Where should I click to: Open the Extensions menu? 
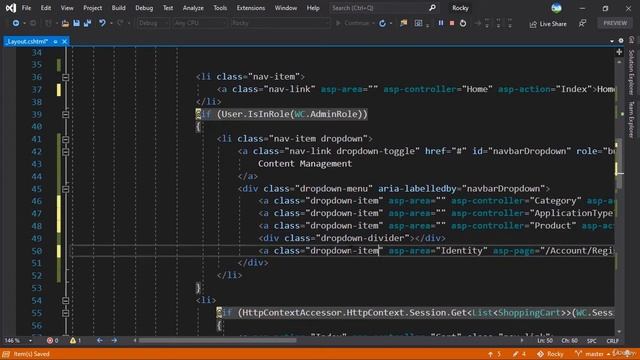[251, 8]
